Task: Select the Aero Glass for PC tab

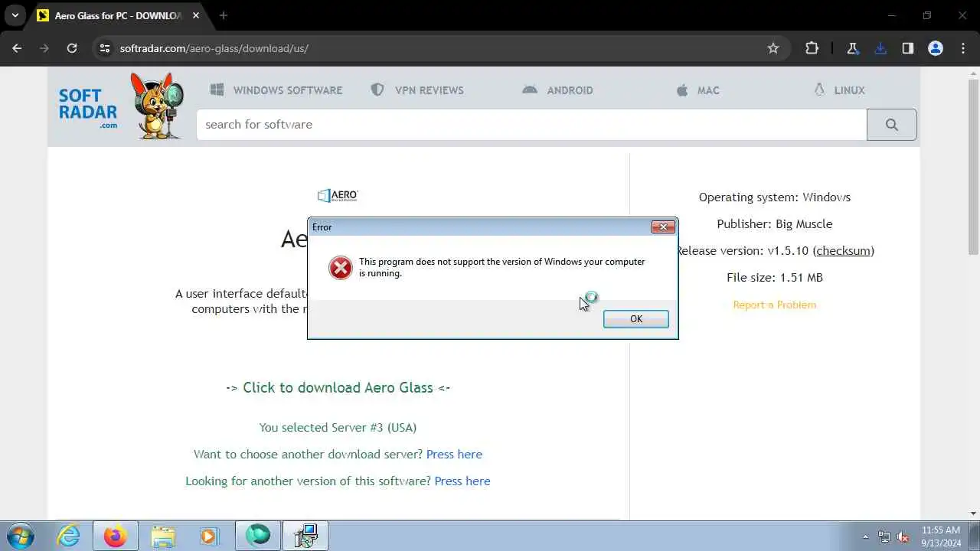Action: coord(119,15)
